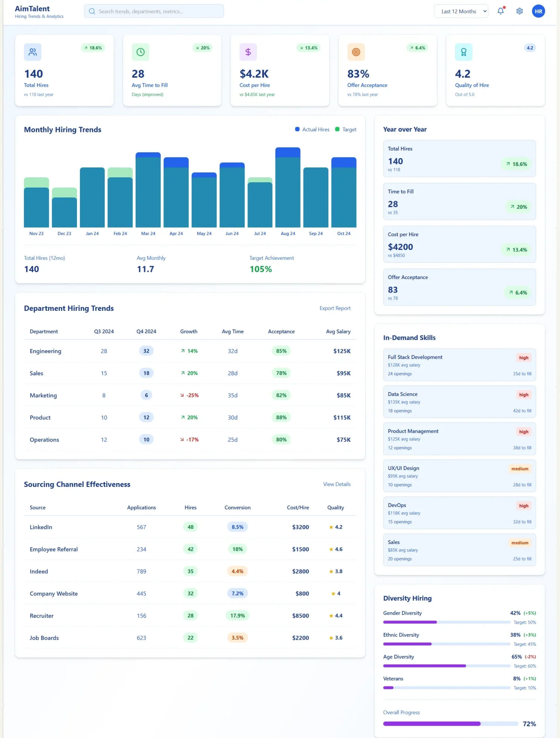
Task: Click the Marketing avg salary $85K
Action: click(x=344, y=395)
